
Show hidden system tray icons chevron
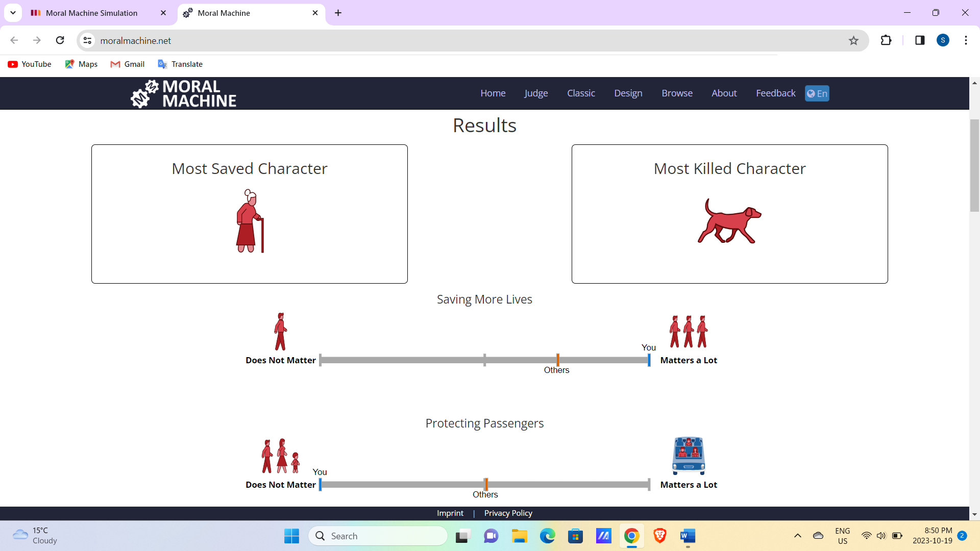click(797, 536)
